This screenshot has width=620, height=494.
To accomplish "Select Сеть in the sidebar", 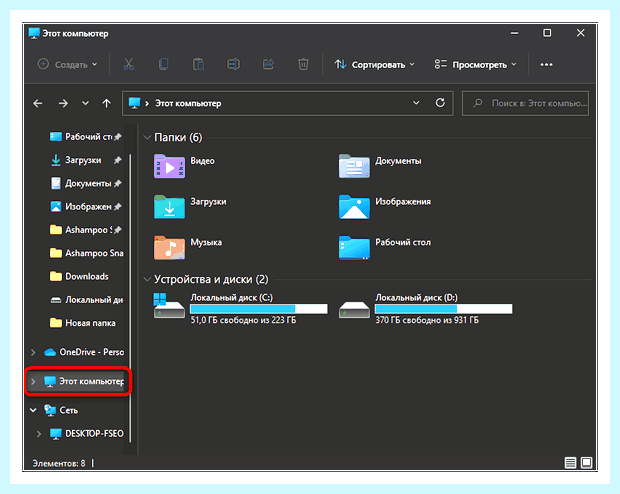I will point(60,410).
